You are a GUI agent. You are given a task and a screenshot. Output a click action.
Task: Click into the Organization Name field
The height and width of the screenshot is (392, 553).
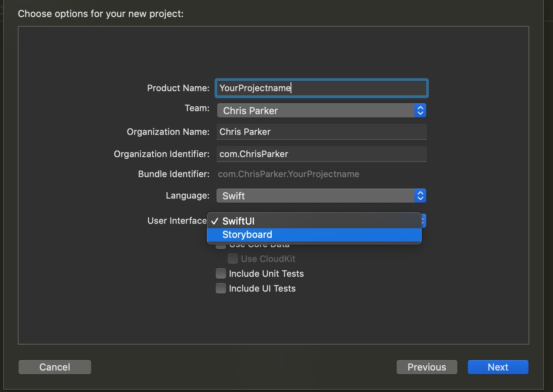tap(321, 132)
